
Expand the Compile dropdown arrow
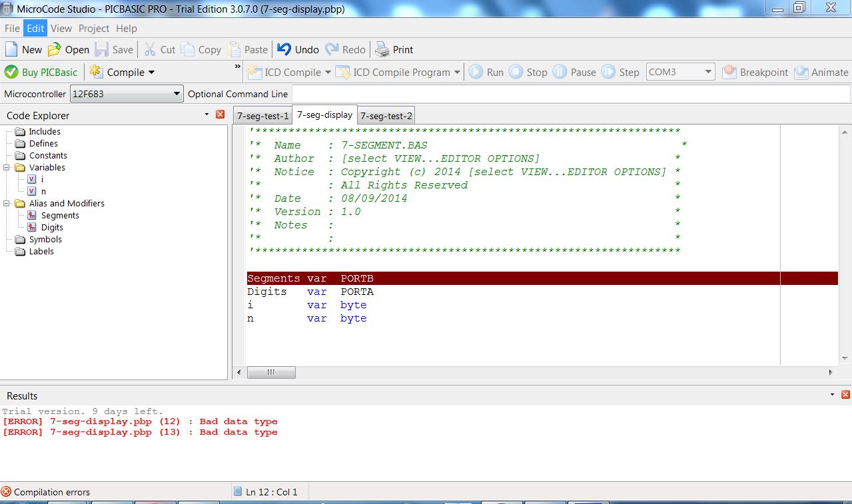tap(151, 73)
